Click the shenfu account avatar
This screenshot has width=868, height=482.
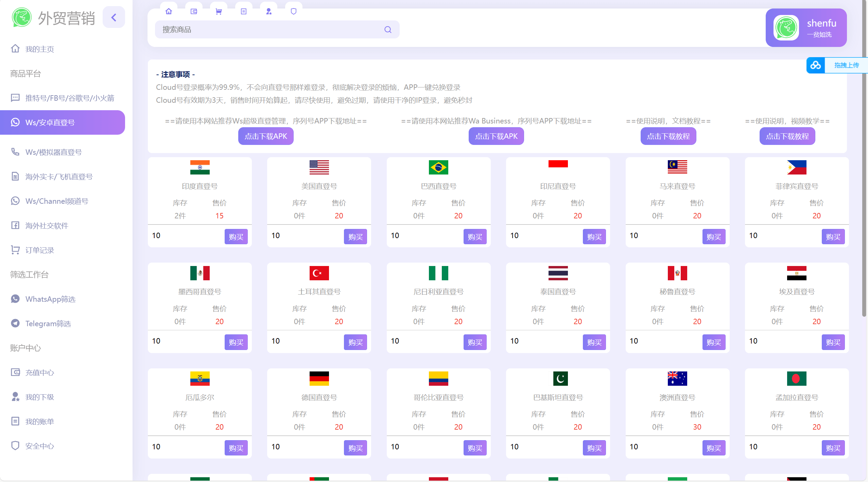point(787,28)
